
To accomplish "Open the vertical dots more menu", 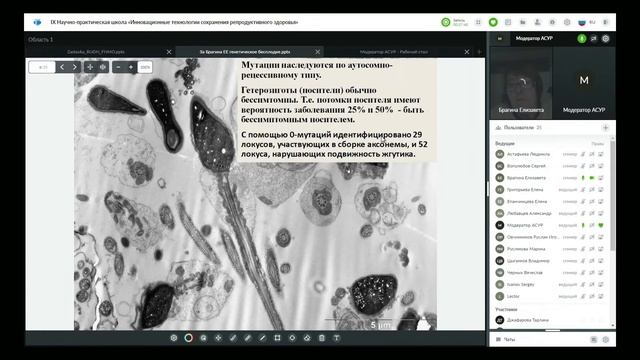I will coord(606,22).
